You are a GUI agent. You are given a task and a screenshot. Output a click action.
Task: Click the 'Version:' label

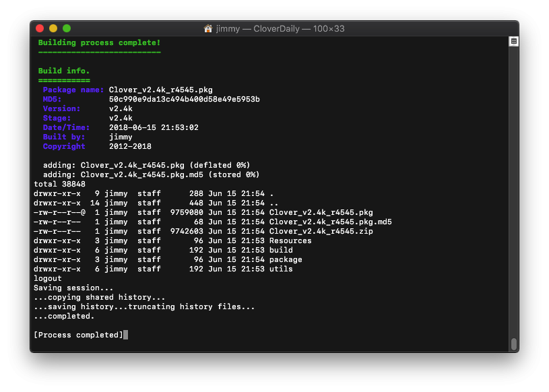[x=61, y=109]
